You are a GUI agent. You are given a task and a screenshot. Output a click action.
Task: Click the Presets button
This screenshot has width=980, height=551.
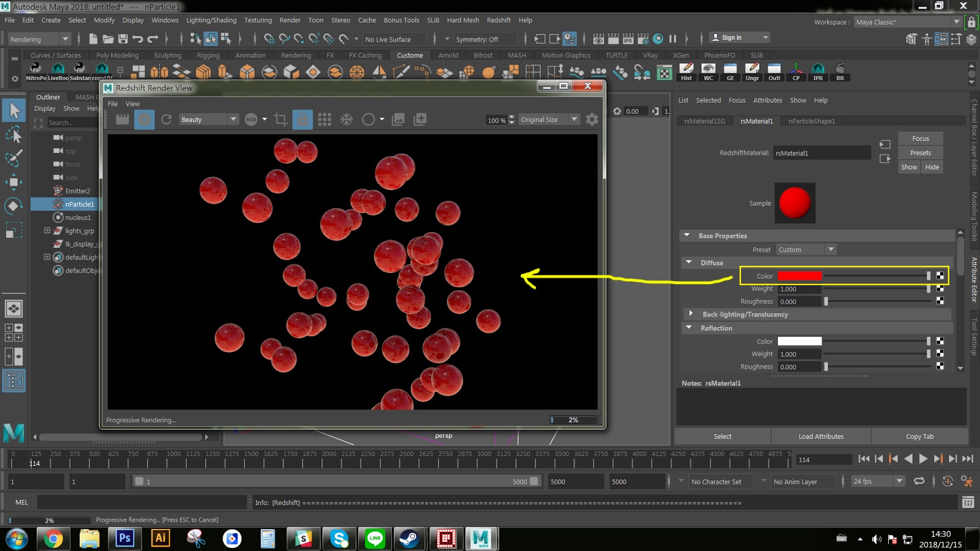click(x=920, y=153)
